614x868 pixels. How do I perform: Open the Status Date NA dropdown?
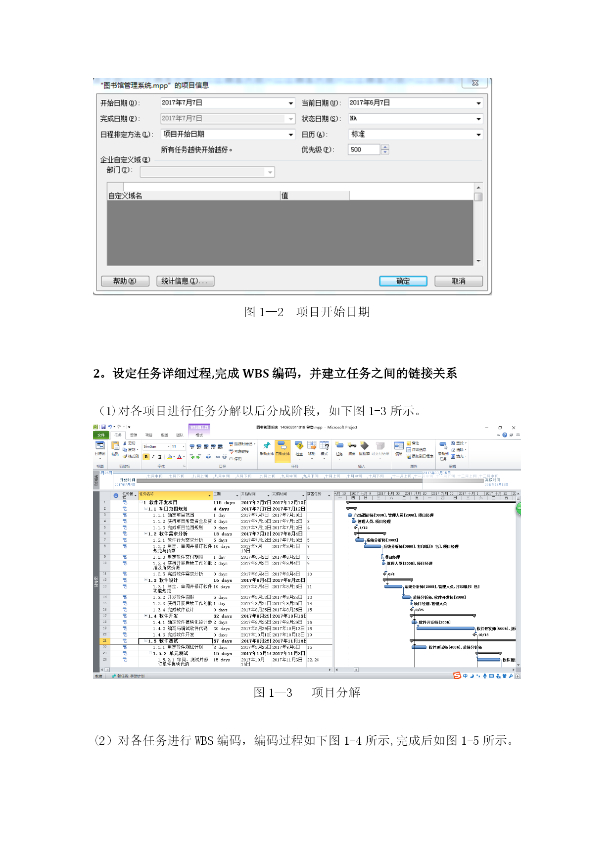[x=478, y=119]
